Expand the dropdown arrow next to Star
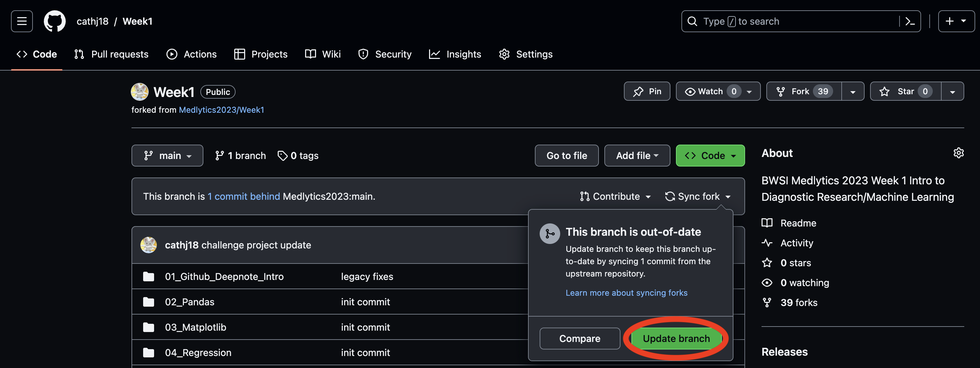 [x=953, y=91]
